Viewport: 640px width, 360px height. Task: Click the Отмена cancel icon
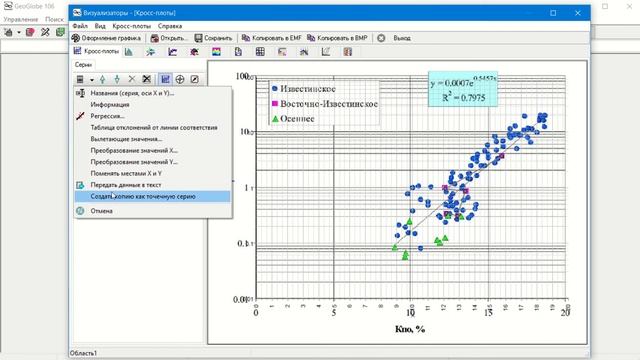(x=80, y=211)
